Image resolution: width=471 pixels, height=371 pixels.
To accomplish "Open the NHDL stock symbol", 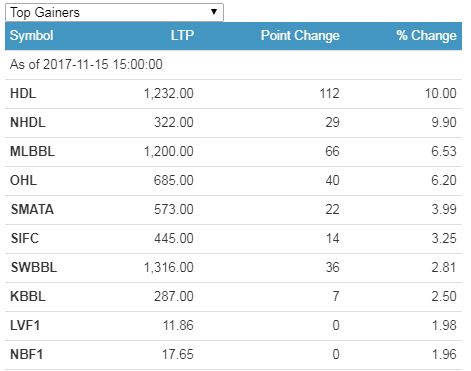I will (x=28, y=122).
